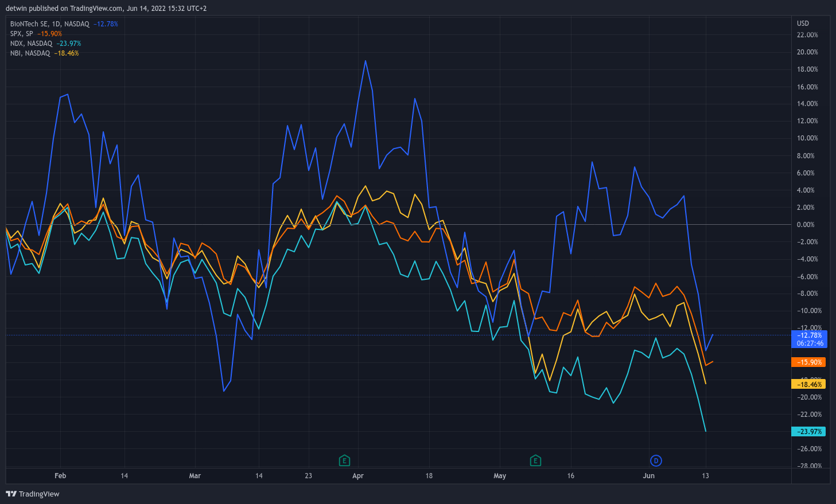Image resolution: width=836 pixels, height=504 pixels.
Task: Click the 16 date label on the time axis
Action: pyautogui.click(x=571, y=476)
